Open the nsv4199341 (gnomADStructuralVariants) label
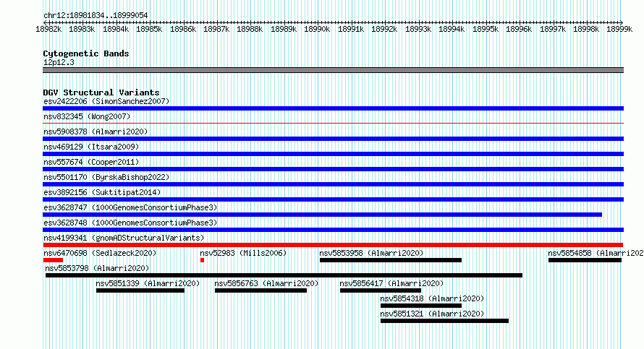Screen dimensions: 644x349 [124, 238]
